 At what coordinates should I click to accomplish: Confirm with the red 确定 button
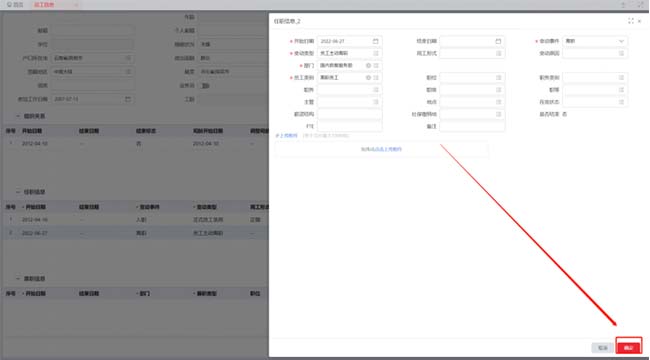pyautogui.click(x=628, y=348)
